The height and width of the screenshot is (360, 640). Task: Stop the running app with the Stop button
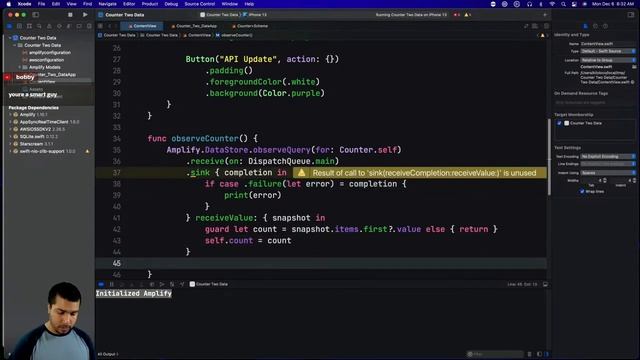[x=70, y=15]
